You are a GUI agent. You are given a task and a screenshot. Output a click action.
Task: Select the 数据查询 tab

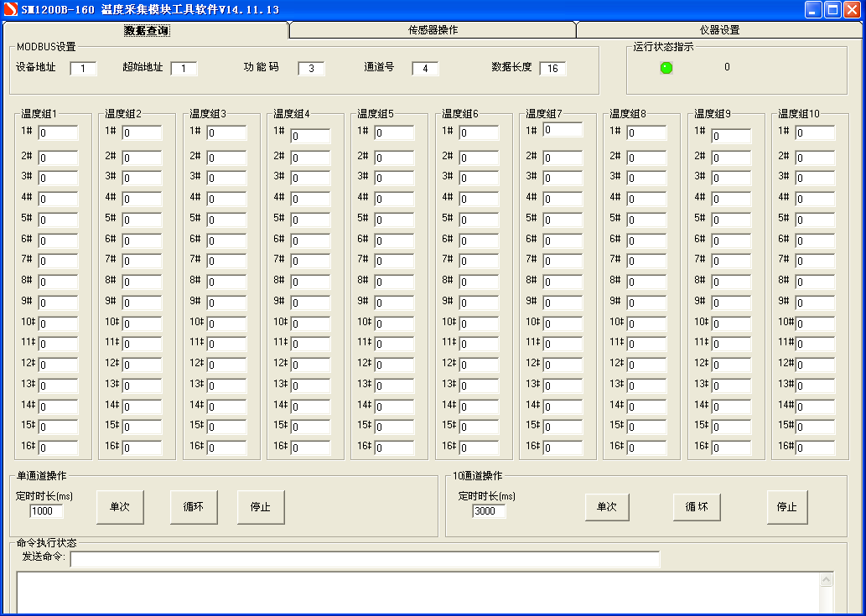pos(147,30)
